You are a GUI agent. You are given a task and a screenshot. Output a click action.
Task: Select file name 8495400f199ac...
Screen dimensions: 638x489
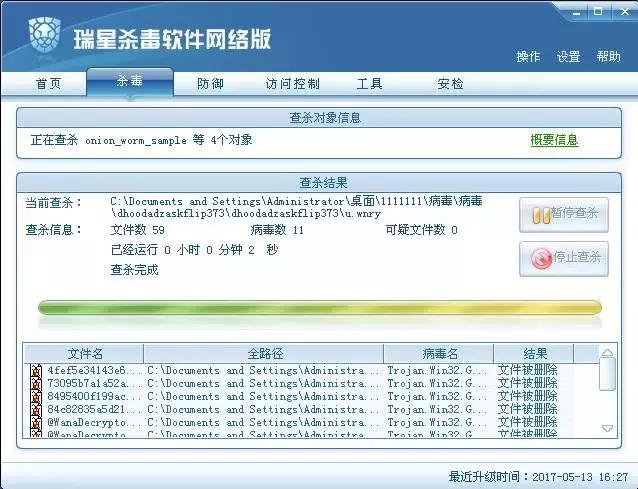(x=94, y=396)
